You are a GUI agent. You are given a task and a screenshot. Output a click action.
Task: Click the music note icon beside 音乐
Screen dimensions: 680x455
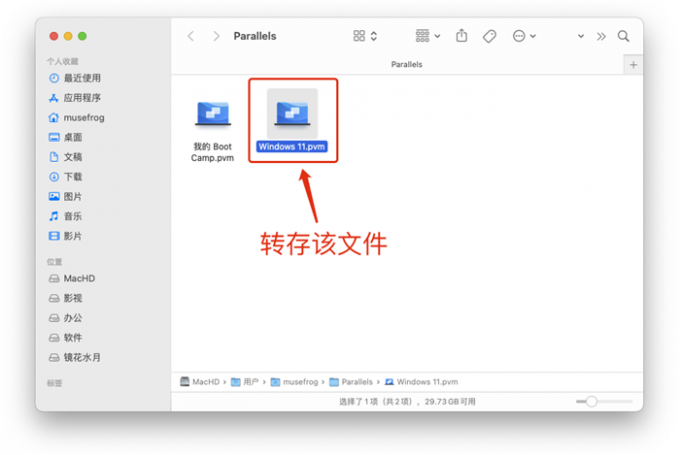coord(54,216)
